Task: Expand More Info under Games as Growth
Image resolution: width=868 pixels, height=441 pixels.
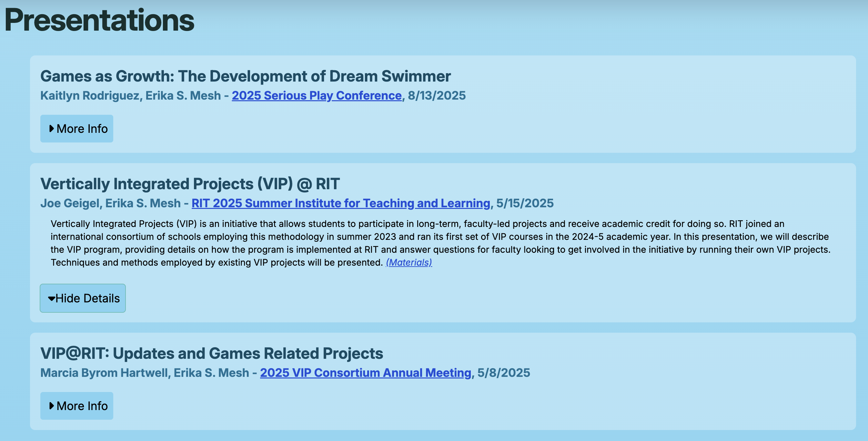Action: (x=77, y=129)
